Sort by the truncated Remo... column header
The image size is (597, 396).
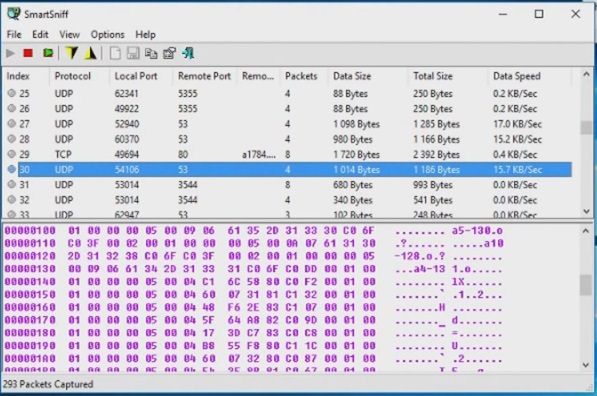coord(259,76)
